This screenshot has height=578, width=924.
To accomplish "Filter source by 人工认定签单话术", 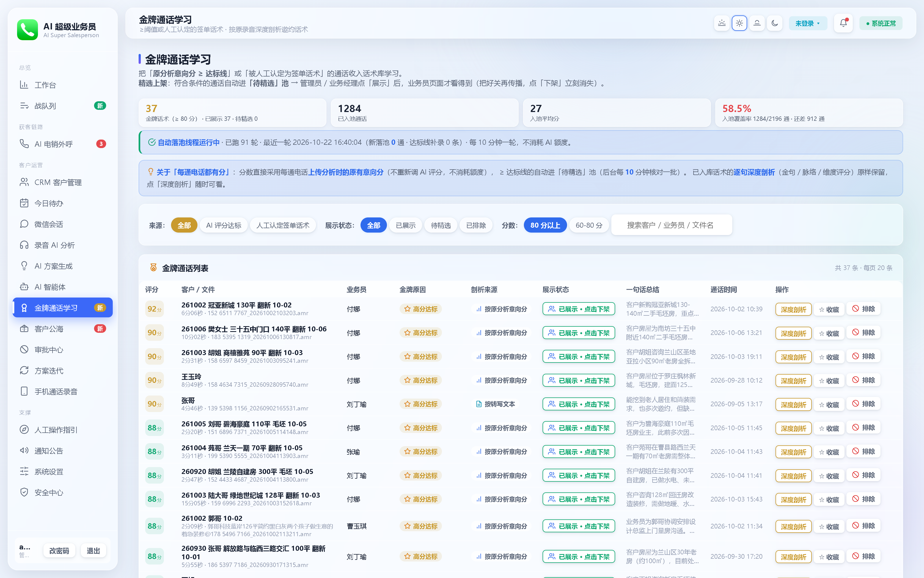I will pyautogui.click(x=282, y=225).
